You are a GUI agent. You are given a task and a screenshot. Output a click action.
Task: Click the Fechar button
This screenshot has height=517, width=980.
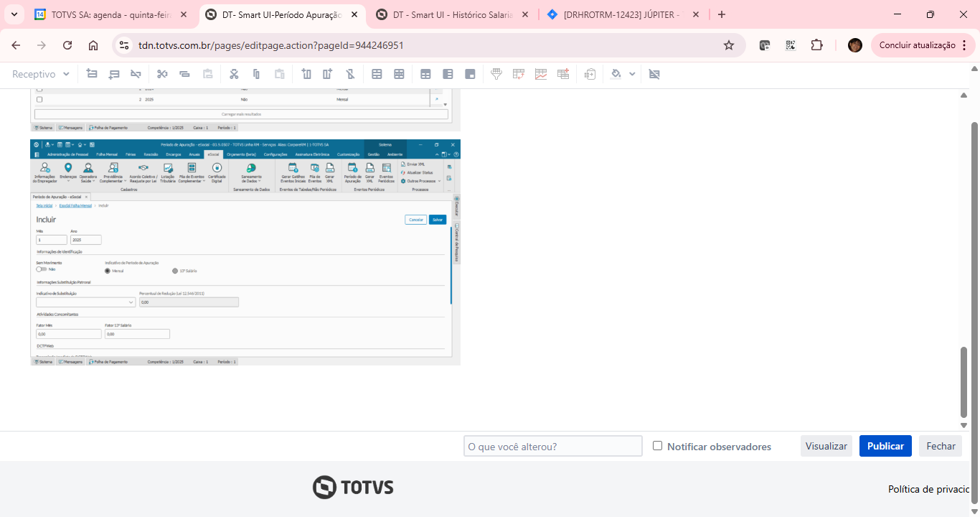point(941,446)
